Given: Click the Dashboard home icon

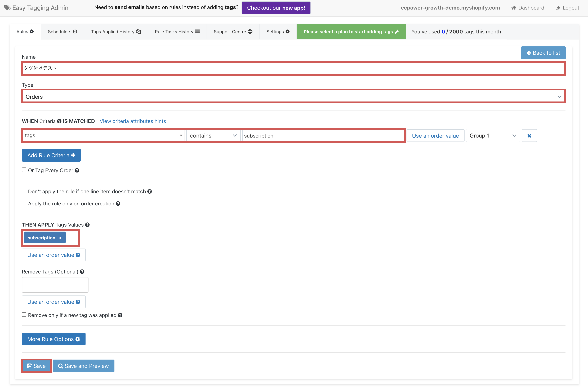Looking at the screenshot, I should click(x=514, y=8).
